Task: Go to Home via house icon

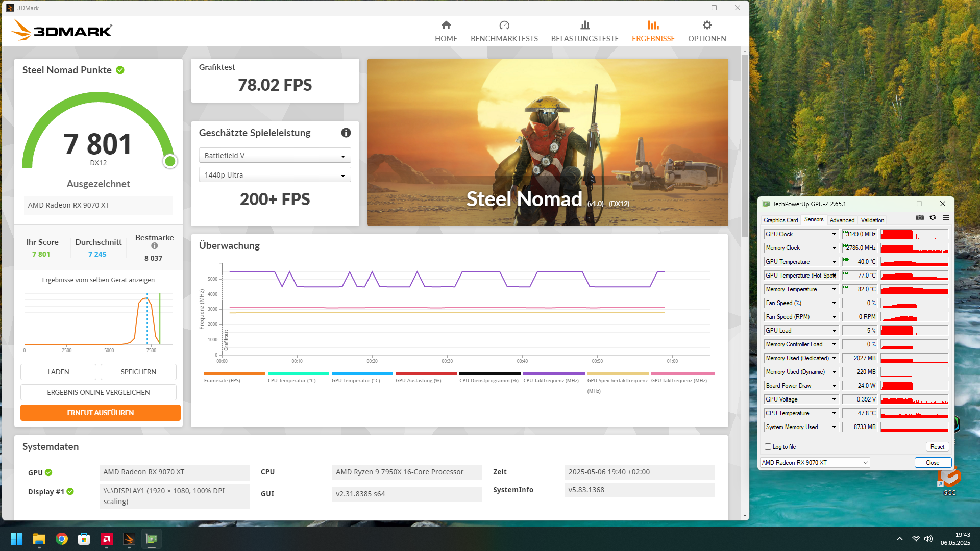Action: tap(446, 26)
